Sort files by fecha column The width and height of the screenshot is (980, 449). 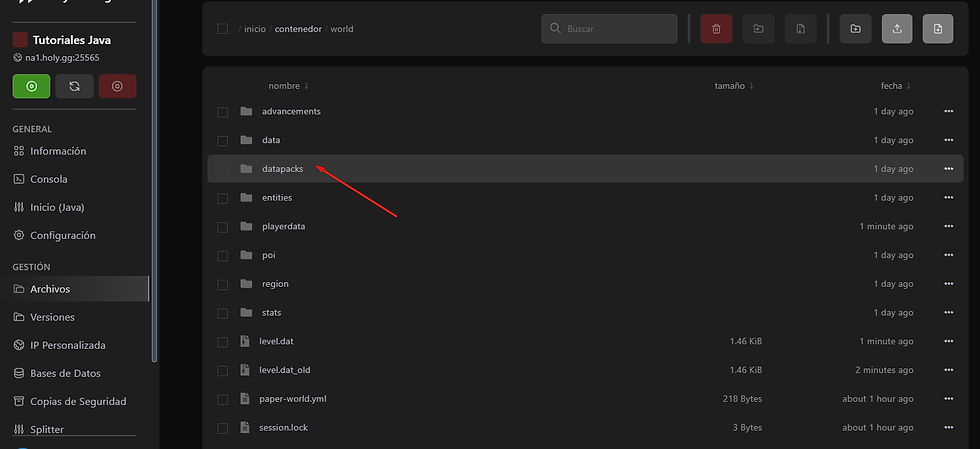pos(896,86)
